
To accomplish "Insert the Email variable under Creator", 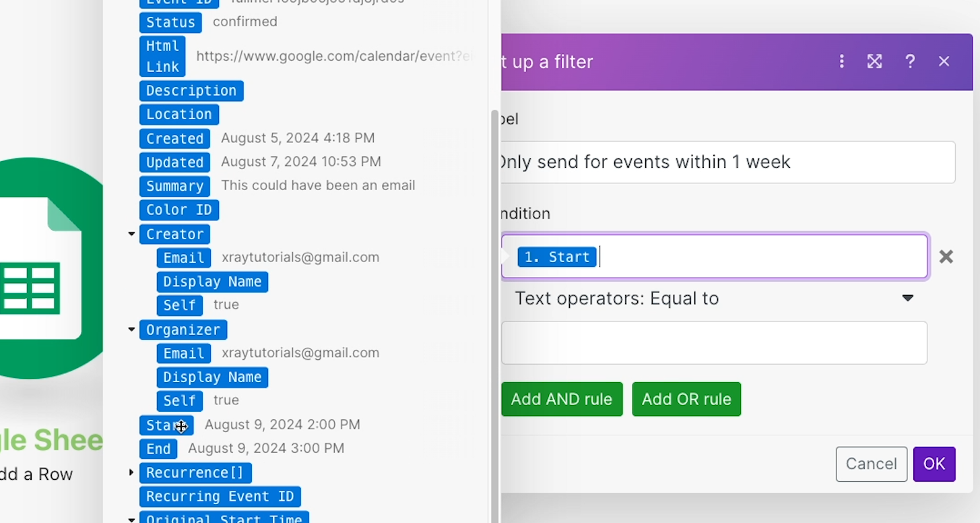I will click(184, 258).
